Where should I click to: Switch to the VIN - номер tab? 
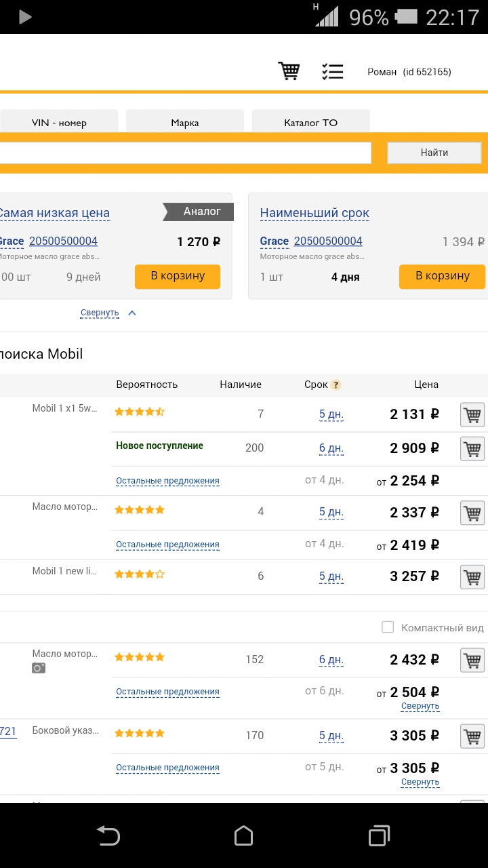59,123
